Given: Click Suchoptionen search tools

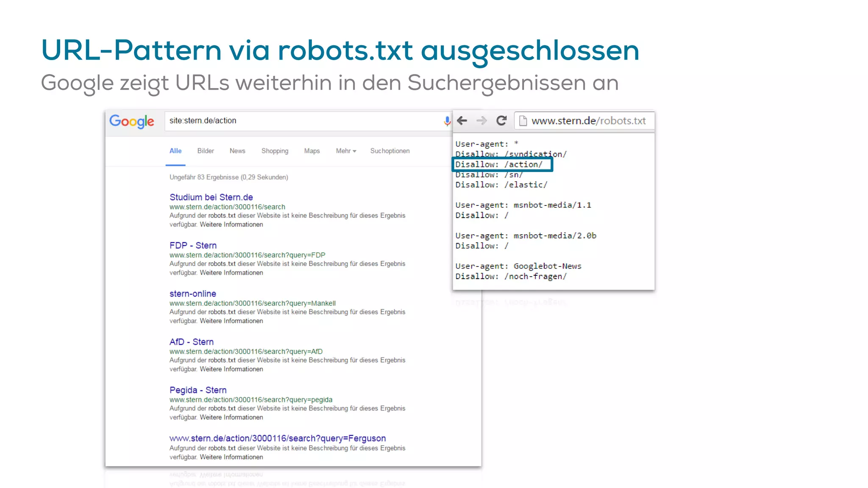Looking at the screenshot, I should point(390,151).
